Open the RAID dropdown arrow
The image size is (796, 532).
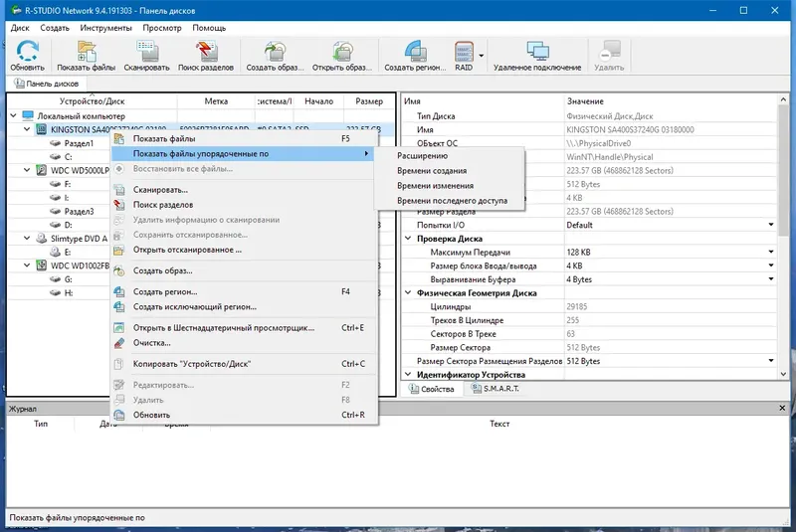click(482, 56)
